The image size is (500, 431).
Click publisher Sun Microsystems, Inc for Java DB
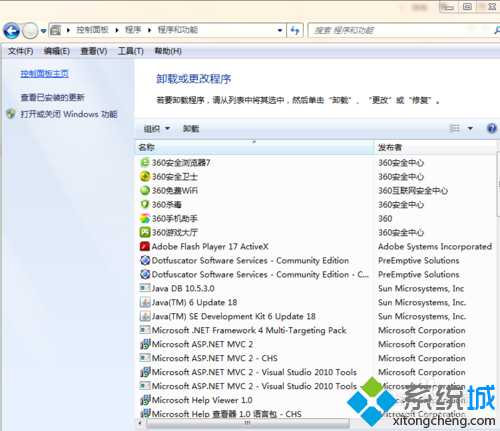click(421, 288)
